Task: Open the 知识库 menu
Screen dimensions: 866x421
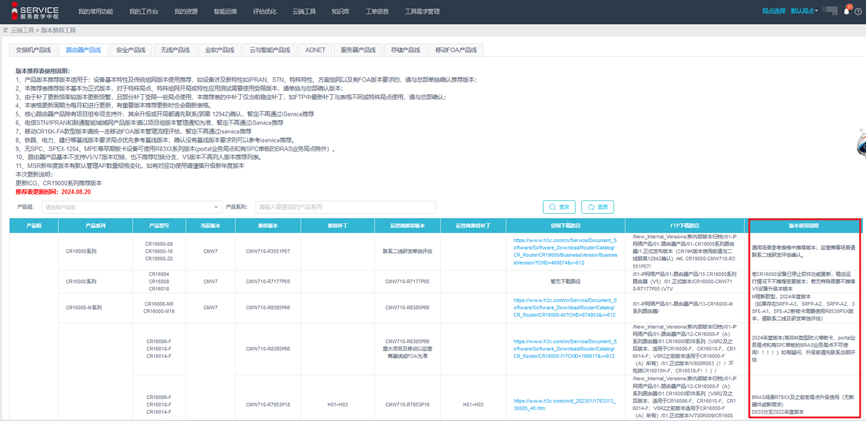Action: tap(340, 11)
